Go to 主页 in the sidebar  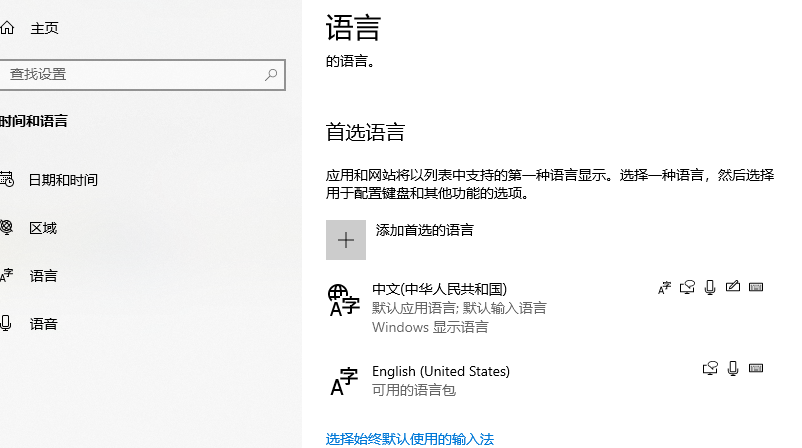pyautogui.click(x=44, y=28)
